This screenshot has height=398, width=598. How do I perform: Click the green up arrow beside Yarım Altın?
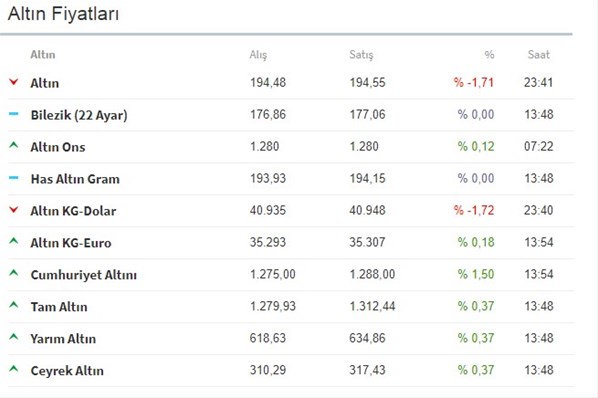[x=14, y=337]
